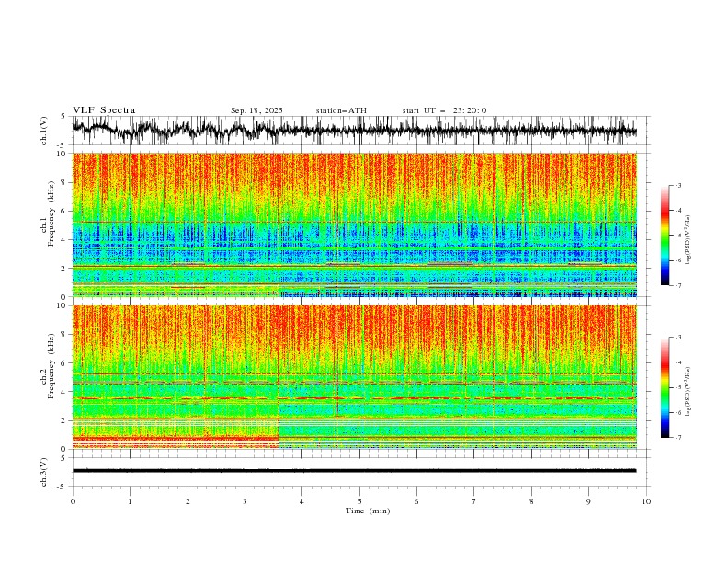Click the time axis tick '10'
This screenshot has width=728, height=563.
click(x=646, y=501)
